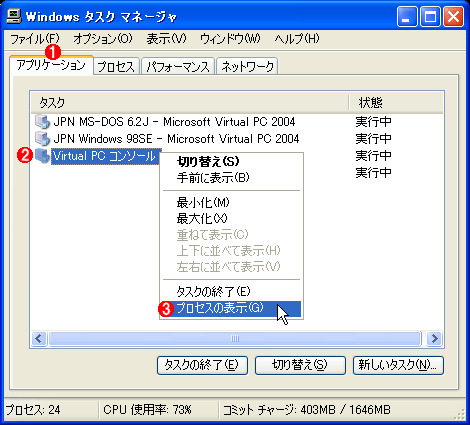Sort by the タスク column header

click(190, 103)
